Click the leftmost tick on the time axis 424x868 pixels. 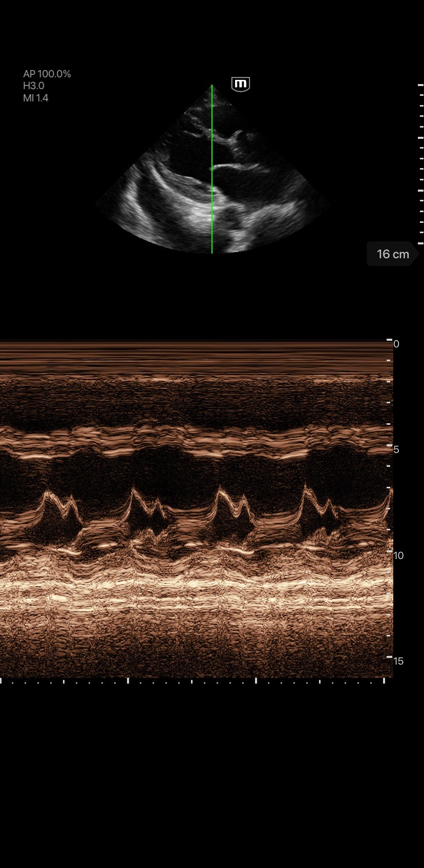click(1, 680)
